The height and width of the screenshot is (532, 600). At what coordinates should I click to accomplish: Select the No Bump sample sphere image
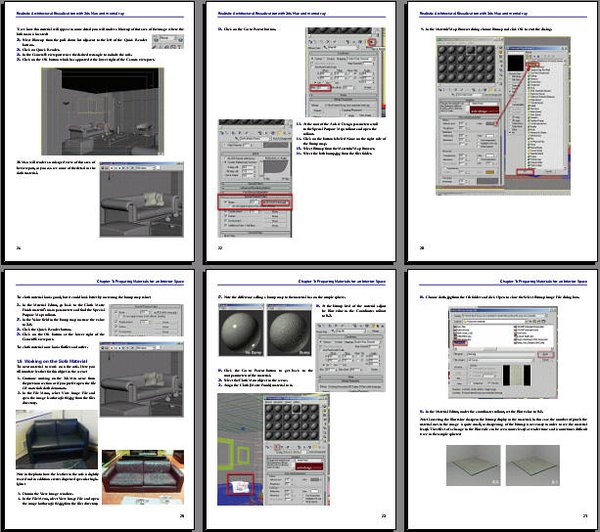click(x=241, y=330)
